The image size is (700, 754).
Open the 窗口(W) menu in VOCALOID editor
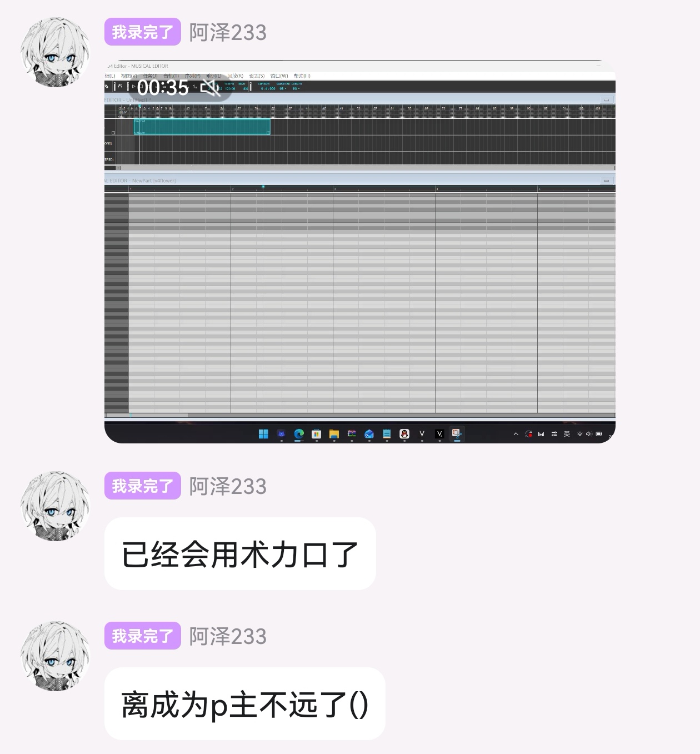click(279, 76)
